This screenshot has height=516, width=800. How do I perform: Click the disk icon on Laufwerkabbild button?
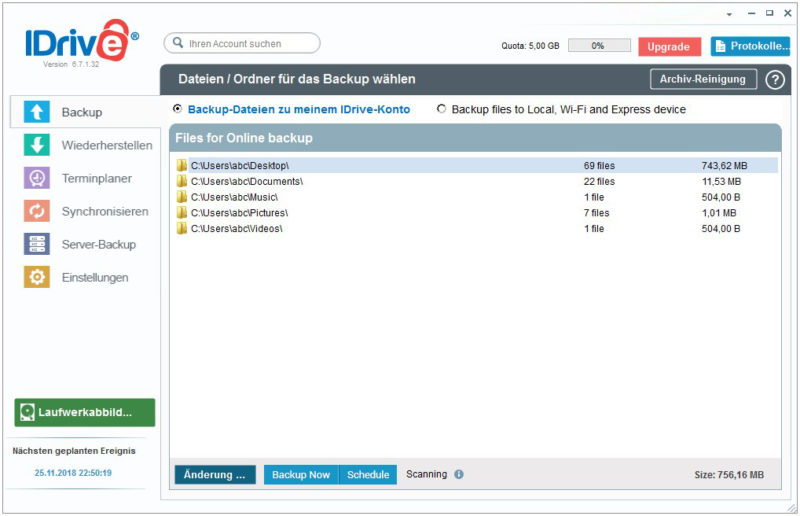[x=27, y=412]
